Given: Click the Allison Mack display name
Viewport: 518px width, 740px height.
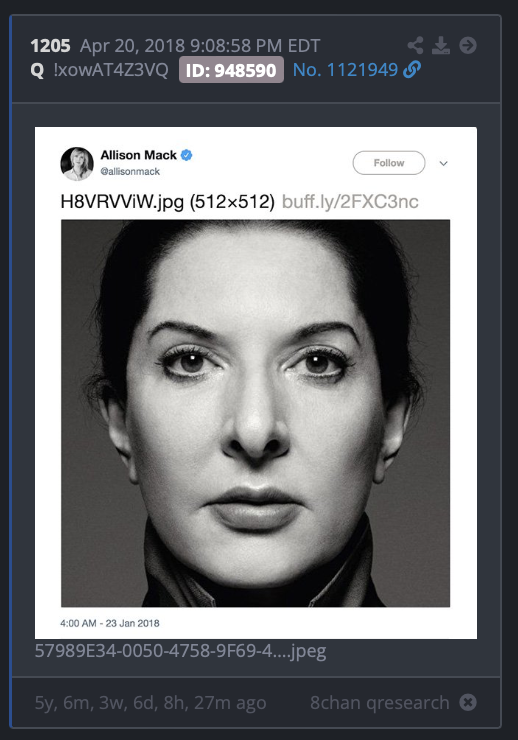Looking at the screenshot, I should pos(138,155).
